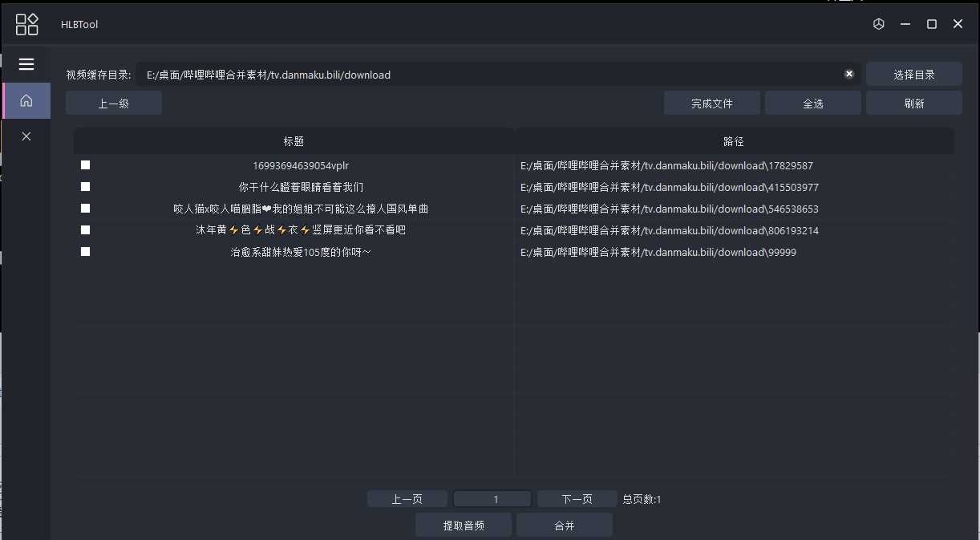Click the 标题 column header
The height and width of the screenshot is (540, 980).
[x=294, y=140]
